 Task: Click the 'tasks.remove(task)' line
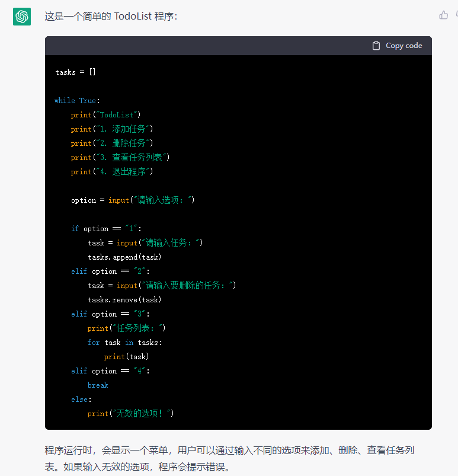124,300
